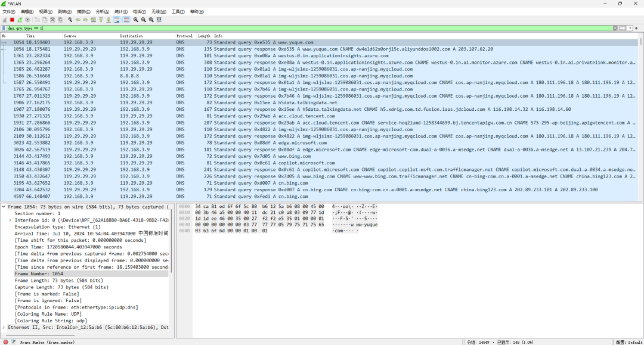
Task: Click inside the dns.qry.type filter field
Action: (309, 29)
